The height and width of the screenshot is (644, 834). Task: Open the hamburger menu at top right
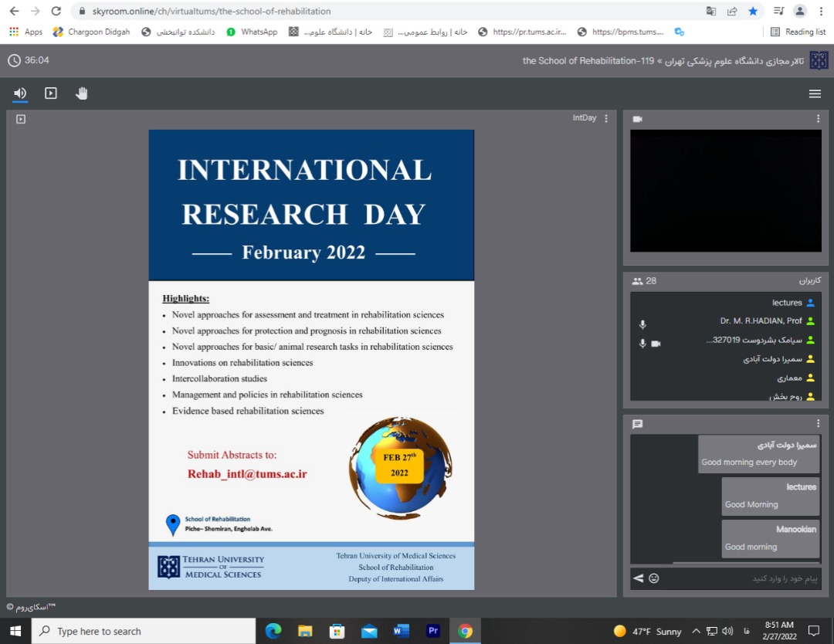(815, 93)
